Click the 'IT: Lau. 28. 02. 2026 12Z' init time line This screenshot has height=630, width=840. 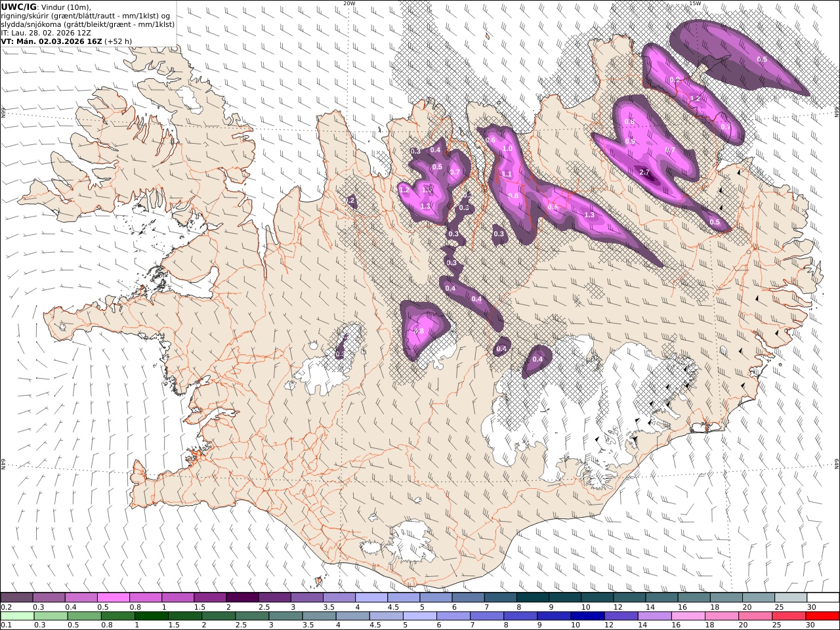(46, 32)
